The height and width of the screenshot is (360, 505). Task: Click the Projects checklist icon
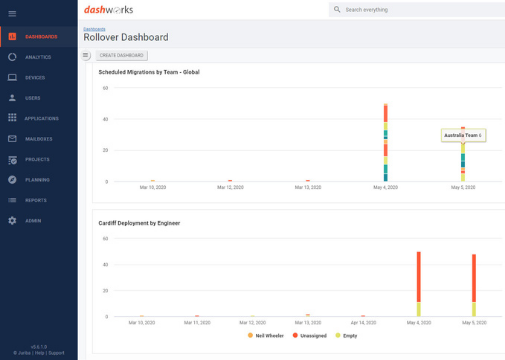tap(12, 160)
